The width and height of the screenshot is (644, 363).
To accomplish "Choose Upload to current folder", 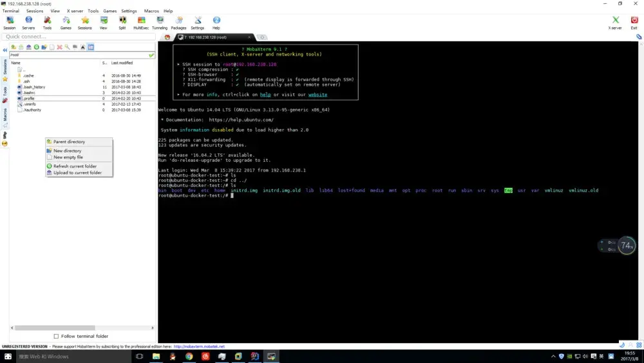I will (79, 173).
